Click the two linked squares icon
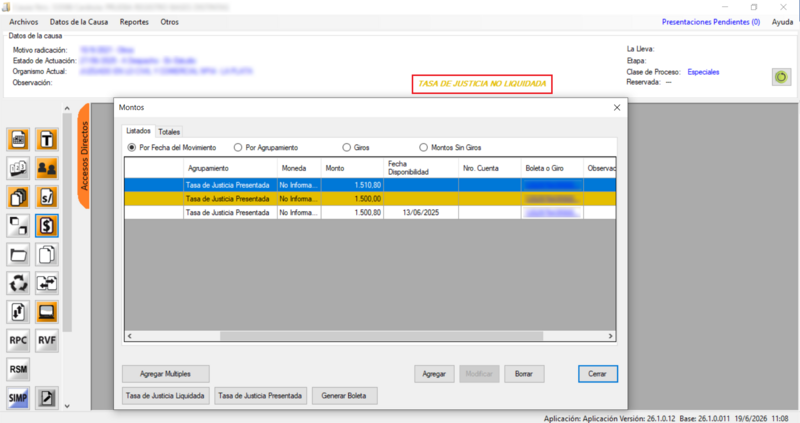 18,226
